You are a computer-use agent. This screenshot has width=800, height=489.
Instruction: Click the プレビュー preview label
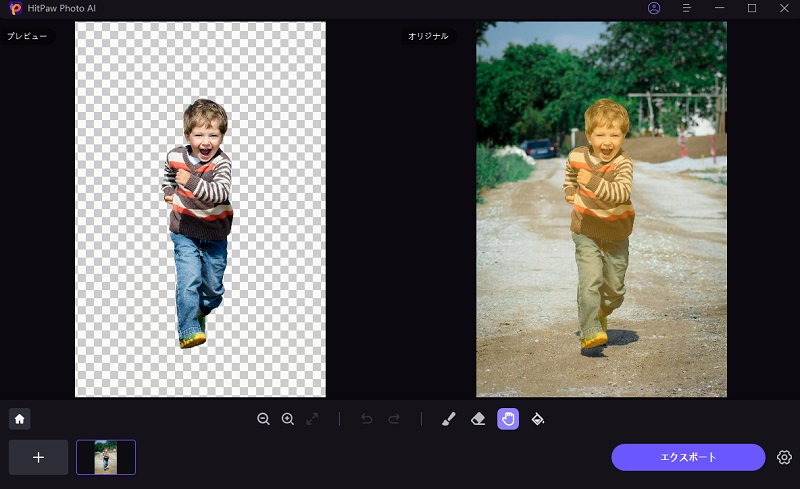[27, 36]
